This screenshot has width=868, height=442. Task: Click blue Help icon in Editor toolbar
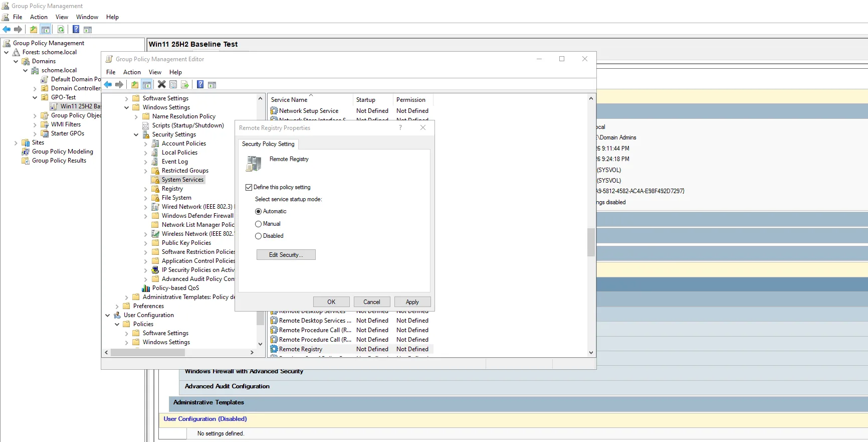[200, 84]
